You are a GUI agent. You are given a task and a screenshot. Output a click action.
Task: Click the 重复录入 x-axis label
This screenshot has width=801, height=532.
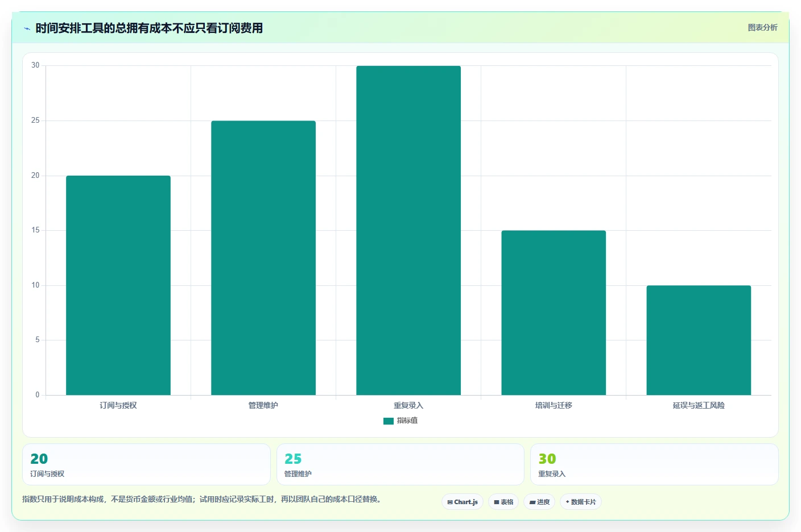click(408, 405)
